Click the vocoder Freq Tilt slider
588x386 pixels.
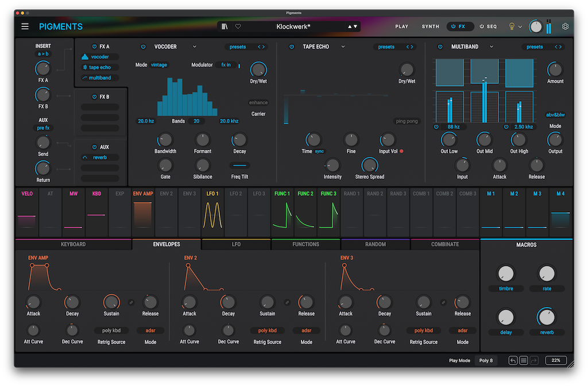239,165
